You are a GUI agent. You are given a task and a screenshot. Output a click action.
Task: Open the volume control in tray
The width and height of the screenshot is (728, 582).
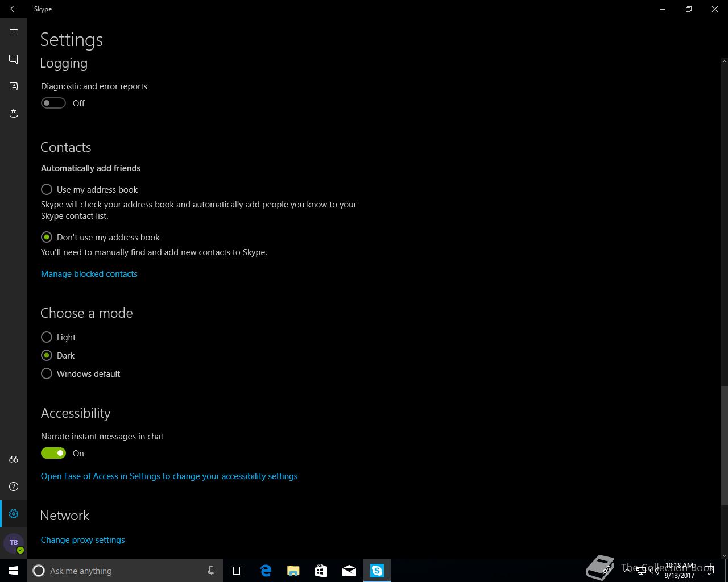tap(655, 571)
